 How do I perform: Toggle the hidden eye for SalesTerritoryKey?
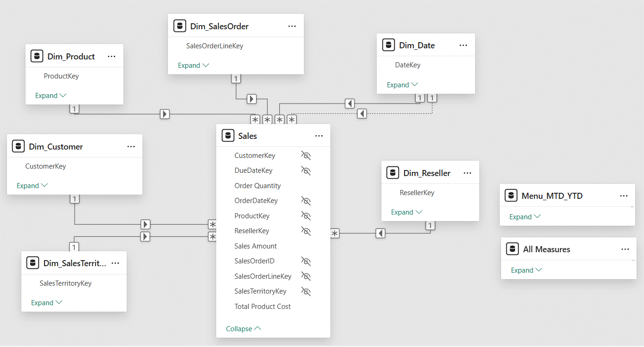[x=306, y=291]
